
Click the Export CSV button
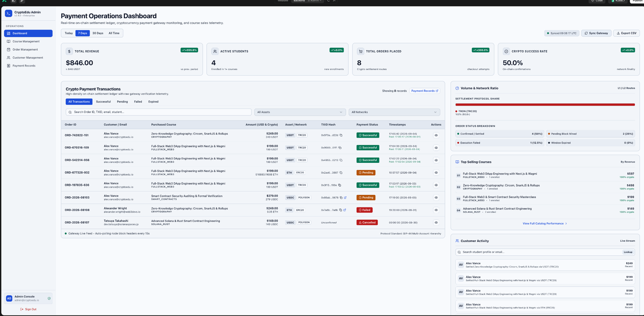[x=626, y=33]
